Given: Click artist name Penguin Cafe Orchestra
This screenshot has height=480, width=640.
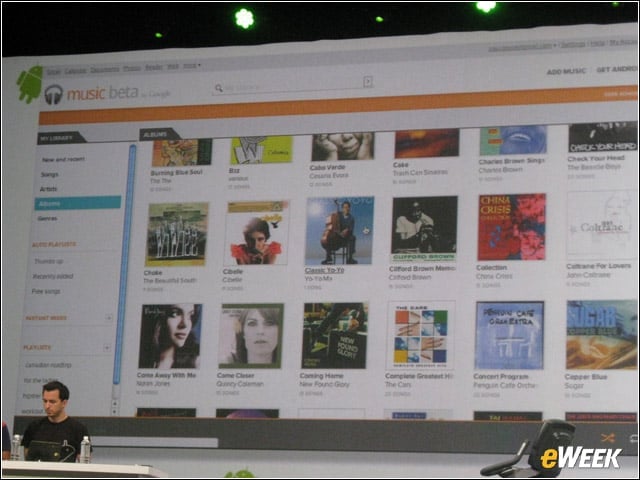Looking at the screenshot, I should [x=506, y=385].
